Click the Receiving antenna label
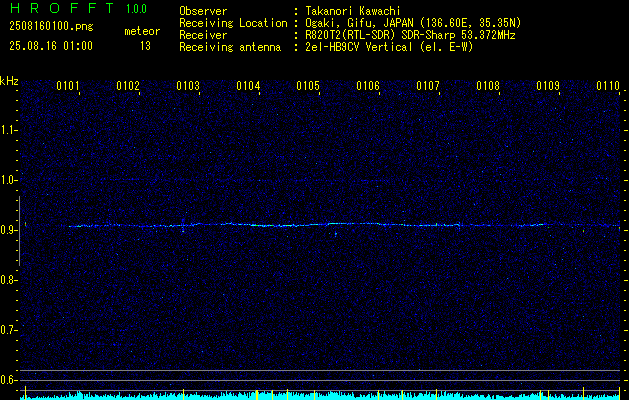Screen dimensions: 629x400 click(230, 47)
